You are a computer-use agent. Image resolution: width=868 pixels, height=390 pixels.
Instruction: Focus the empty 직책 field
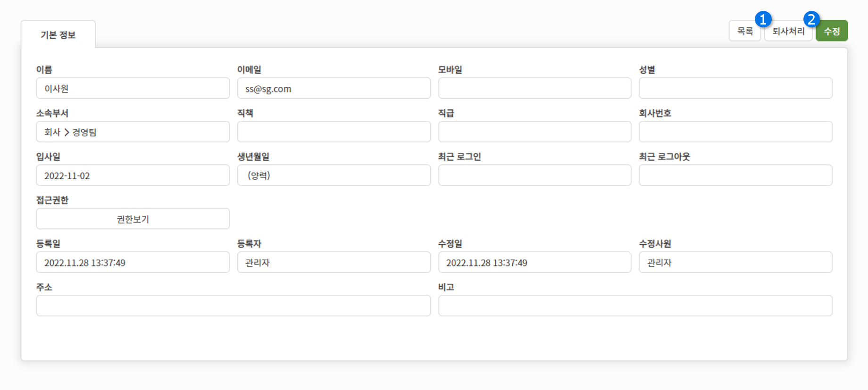click(x=334, y=132)
